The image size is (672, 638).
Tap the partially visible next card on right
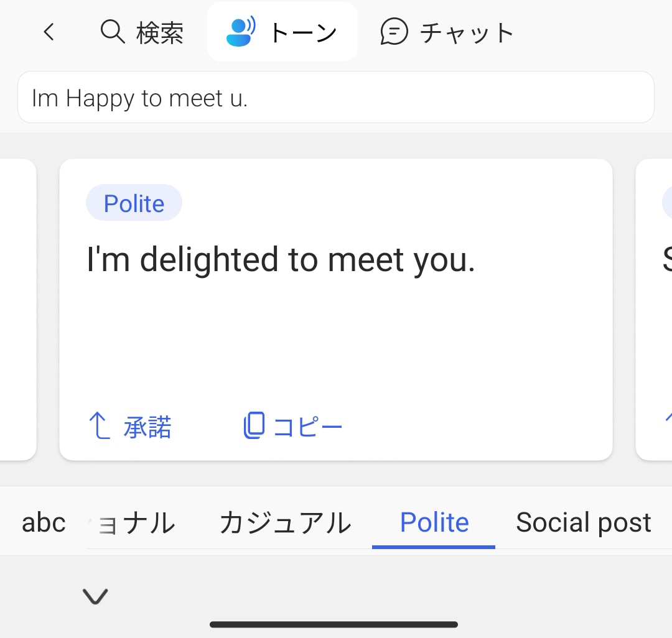coord(655,309)
